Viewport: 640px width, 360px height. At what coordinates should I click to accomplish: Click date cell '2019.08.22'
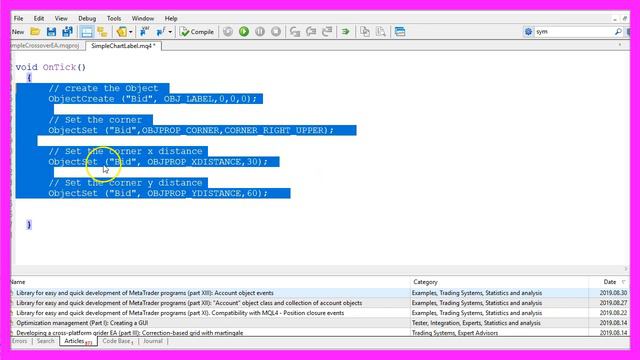pyautogui.click(x=613, y=313)
